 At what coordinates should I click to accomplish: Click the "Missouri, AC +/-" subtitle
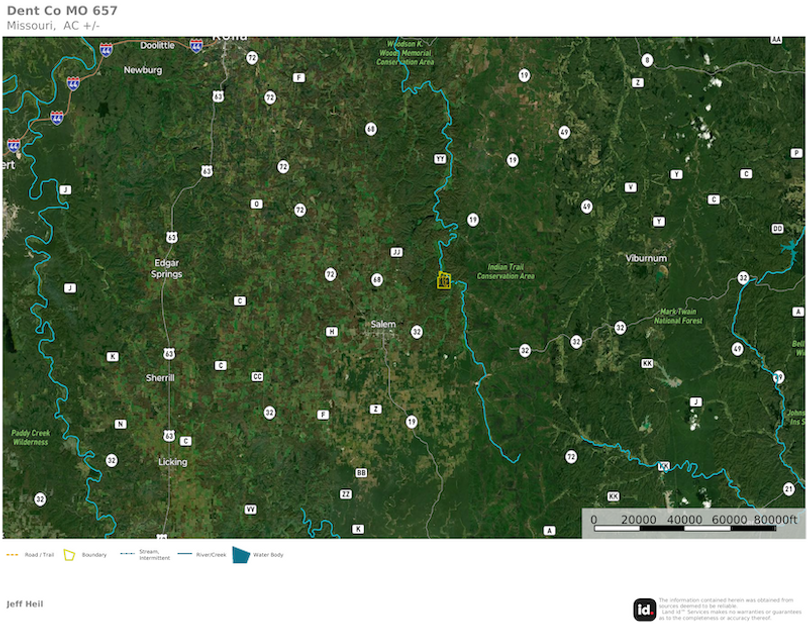tap(53, 26)
